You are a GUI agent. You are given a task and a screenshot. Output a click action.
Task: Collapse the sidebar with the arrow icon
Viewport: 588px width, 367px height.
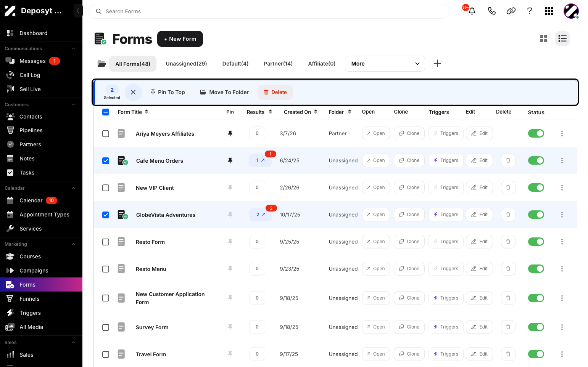78,11
